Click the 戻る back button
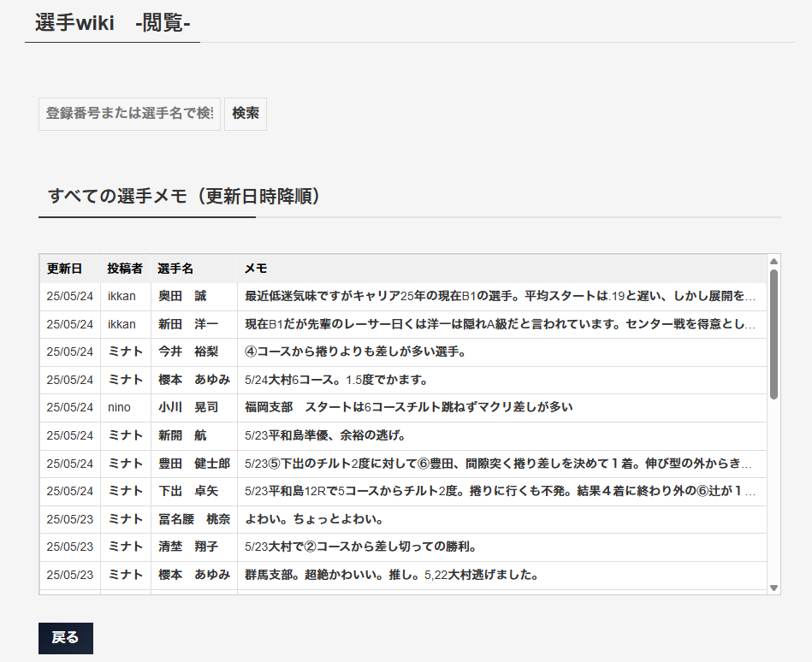Viewport: 812px width, 662px height. [66, 638]
